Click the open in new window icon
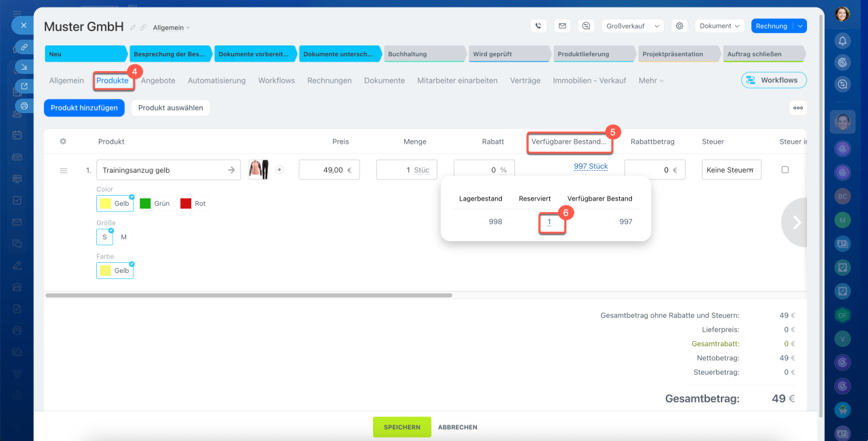 (x=24, y=86)
